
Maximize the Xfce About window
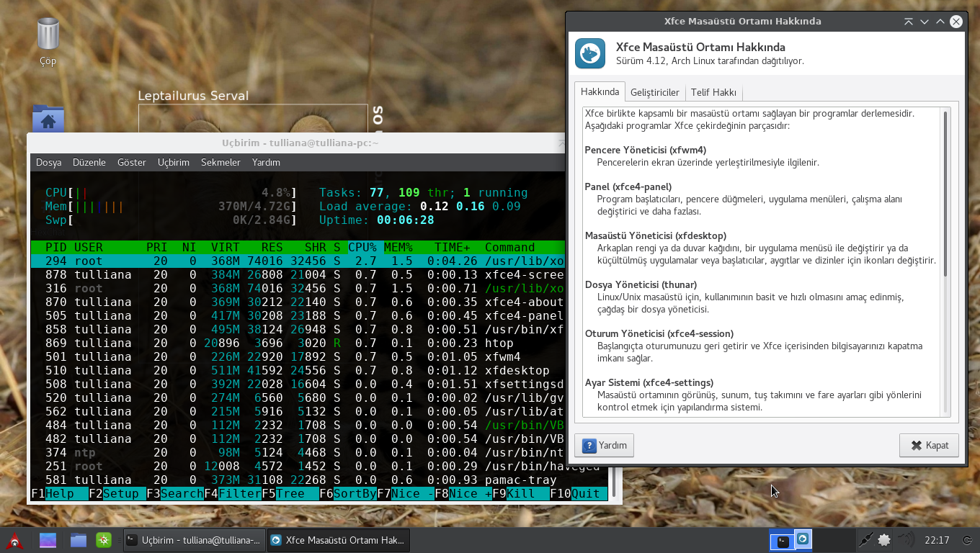click(x=940, y=22)
